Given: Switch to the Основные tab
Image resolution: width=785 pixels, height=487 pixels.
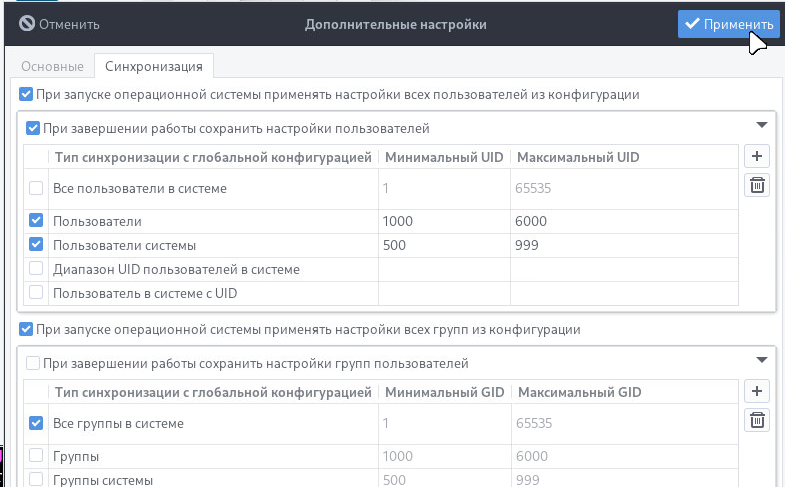Looking at the screenshot, I should [52, 67].
